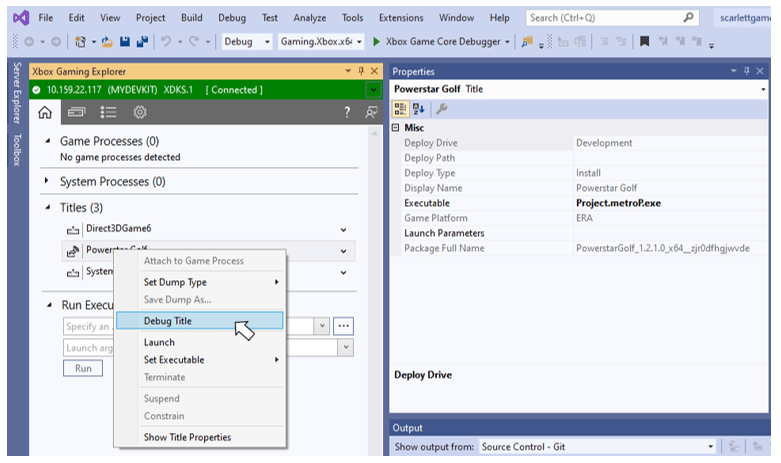Click the green Start debugging play icon

tap(377, 42)
